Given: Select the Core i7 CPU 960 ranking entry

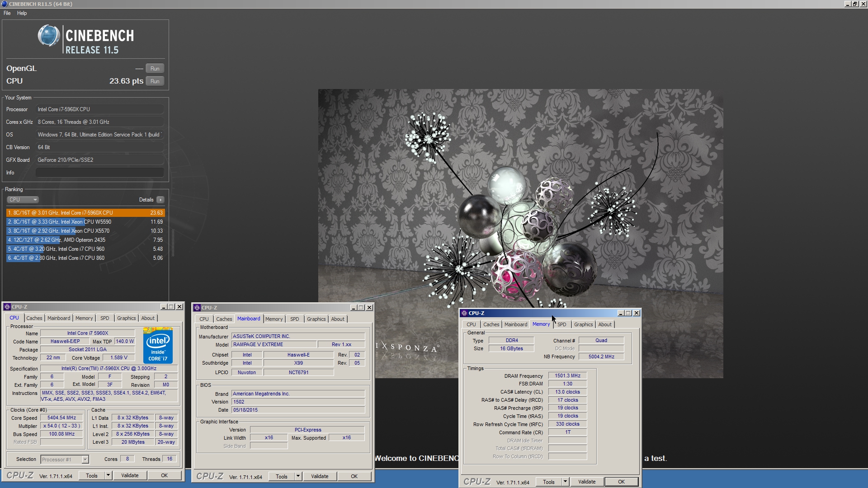Looking at the screenshot, I should coord(85,249).
